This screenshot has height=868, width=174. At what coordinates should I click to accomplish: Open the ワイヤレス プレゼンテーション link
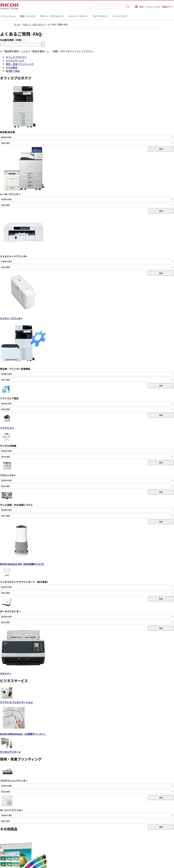(17, 702)
